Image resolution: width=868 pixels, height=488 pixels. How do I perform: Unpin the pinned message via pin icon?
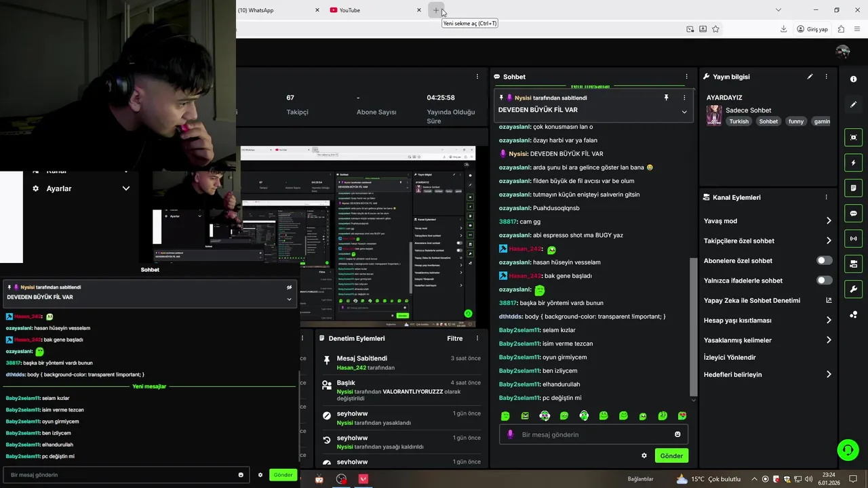point(666,98)
